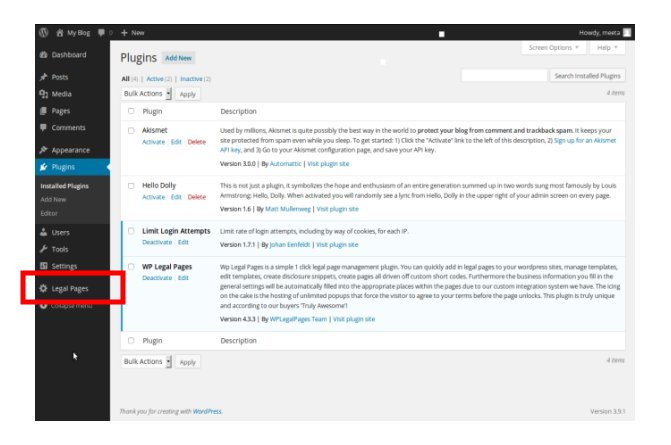Click the plugin search input field
This screenshot has height=445, width=671.
click(503, 75)
